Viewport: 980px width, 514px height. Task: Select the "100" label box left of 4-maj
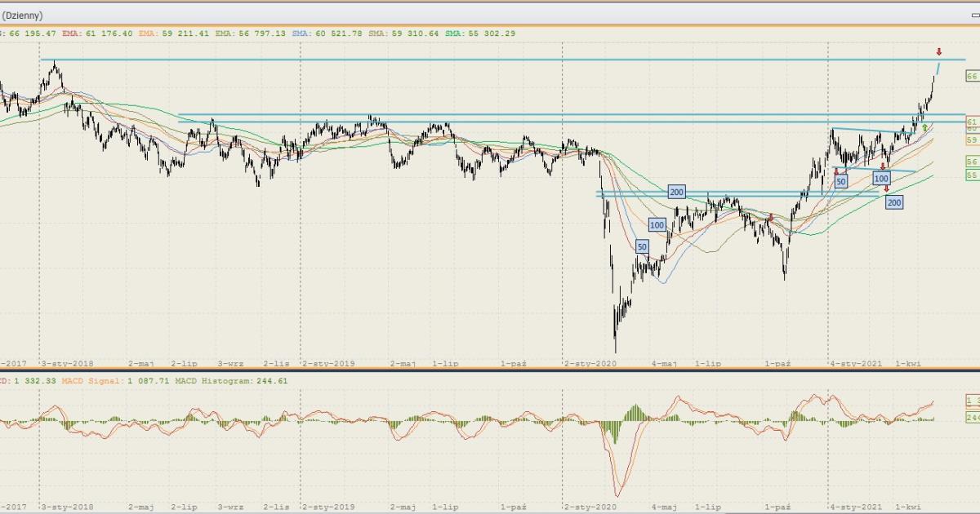657,224
